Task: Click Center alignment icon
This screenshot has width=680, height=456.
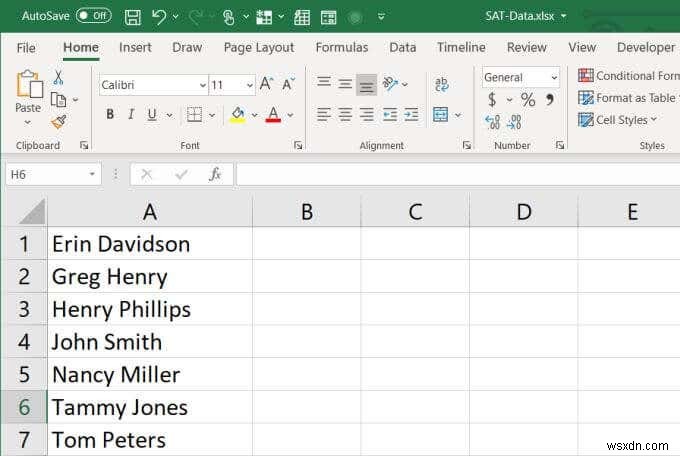Action: click(x=345, y=115)
